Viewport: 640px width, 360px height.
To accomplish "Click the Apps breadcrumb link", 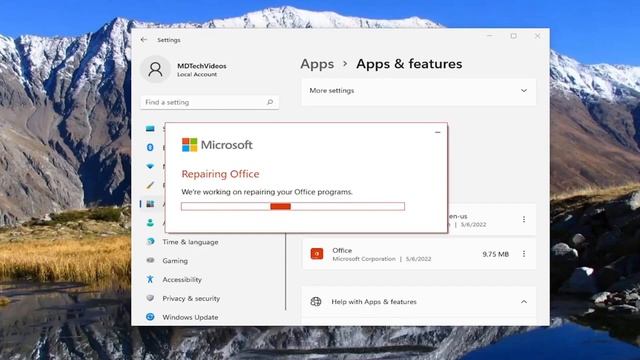I will coord(317,64).
